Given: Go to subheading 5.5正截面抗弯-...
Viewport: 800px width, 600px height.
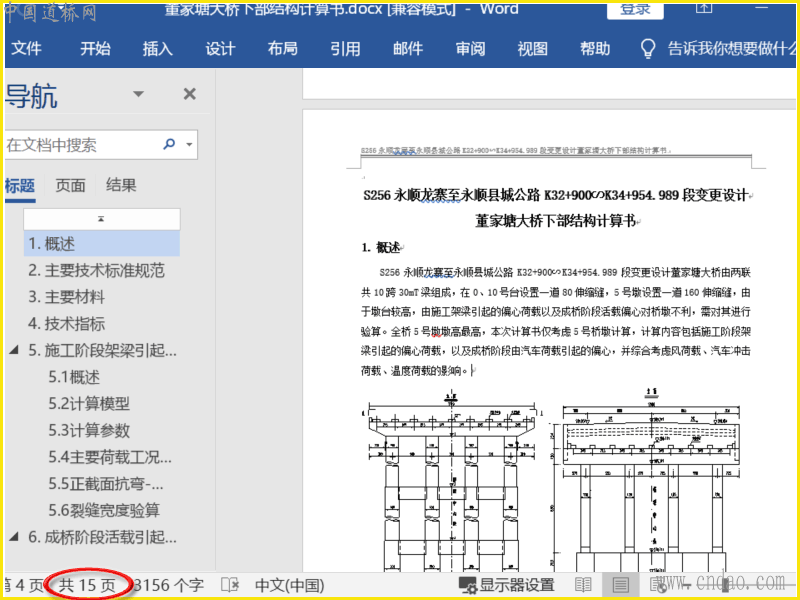Looking at the screenshot, I should [106, 483].
